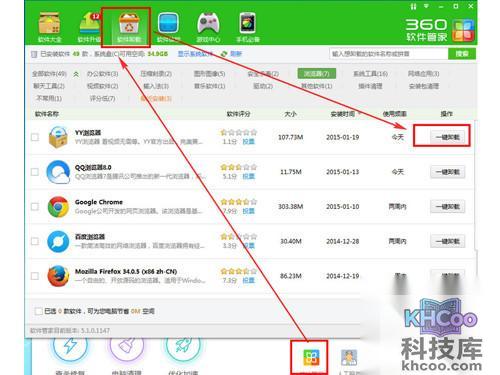Screen dimensions: 500x375
Task: Click the 人工服务 person icon in background window
Action: click(349, 357)
